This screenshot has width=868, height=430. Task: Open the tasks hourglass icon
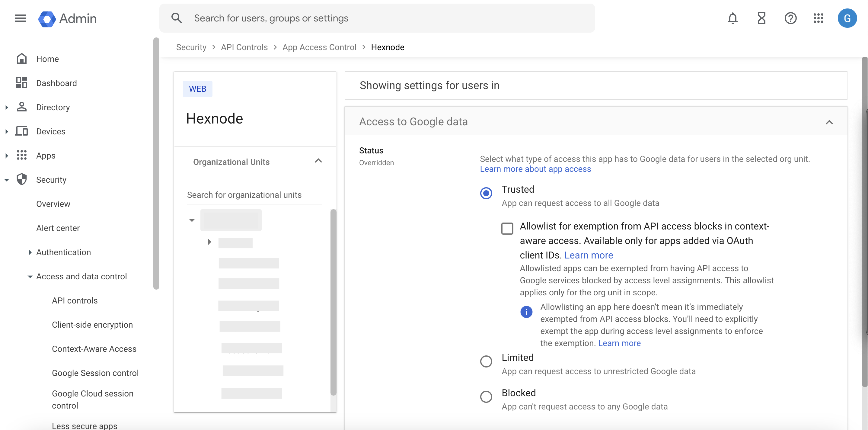(x=761, y=18)
